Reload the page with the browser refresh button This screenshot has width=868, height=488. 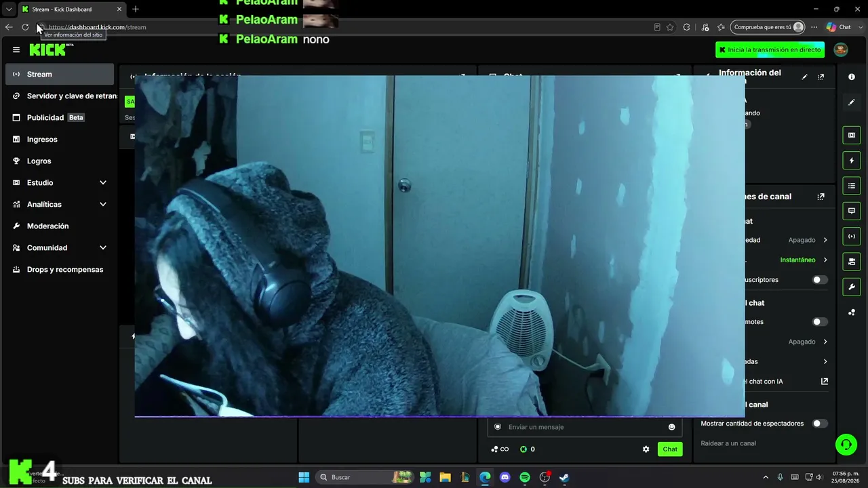coord(25,27)
